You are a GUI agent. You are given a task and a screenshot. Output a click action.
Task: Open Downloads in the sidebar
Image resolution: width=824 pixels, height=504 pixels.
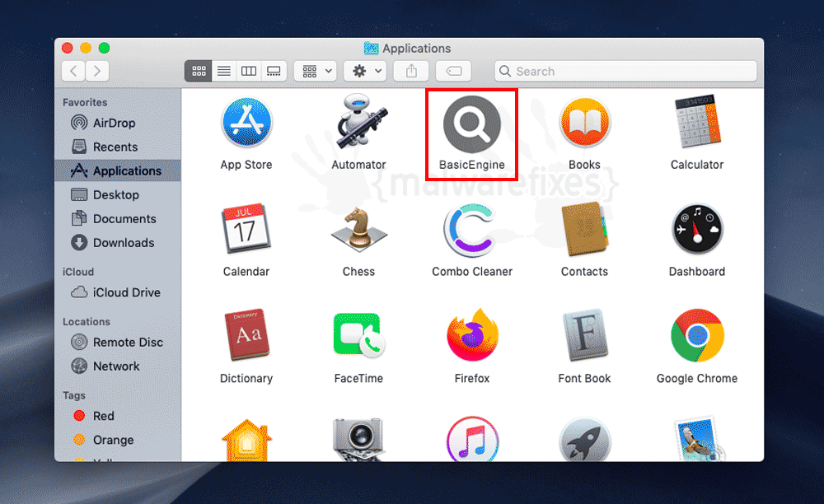coord(118,243)
